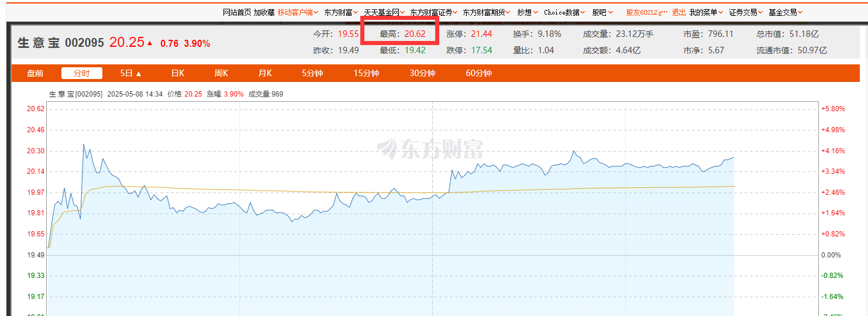Viewport: 868px width, 316px height.
Task: Click the red up-arrow beside 20.25
Action: pos(150,43)
